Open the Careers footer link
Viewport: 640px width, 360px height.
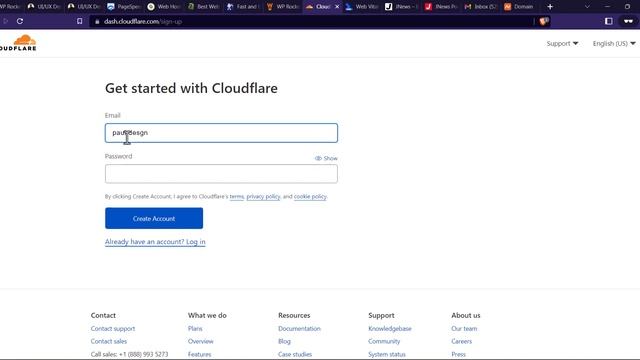[x=461, y=341]
